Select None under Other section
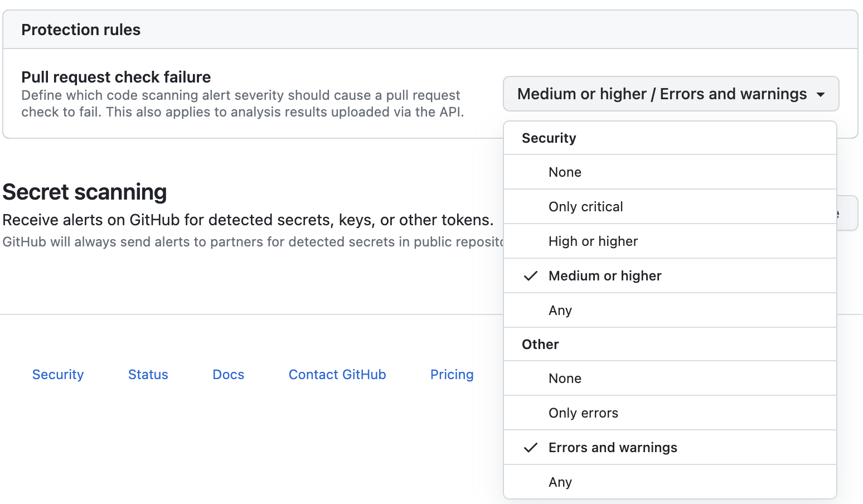This screenshot has width=863, height=504. (x=670, y=379)
